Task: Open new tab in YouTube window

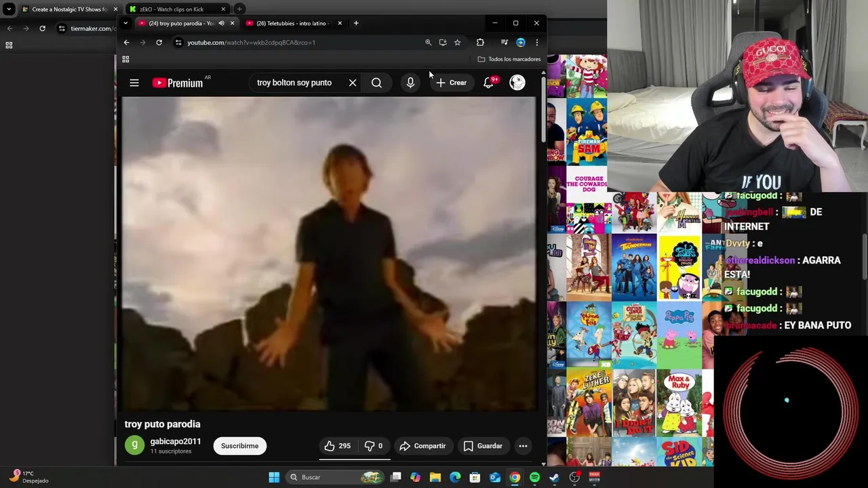Action: (356, 23)
